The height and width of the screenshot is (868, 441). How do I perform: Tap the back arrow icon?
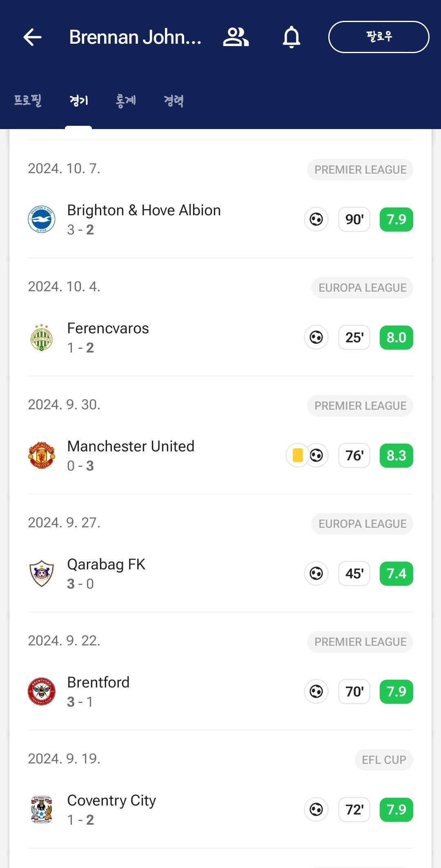tap(33, 37)
